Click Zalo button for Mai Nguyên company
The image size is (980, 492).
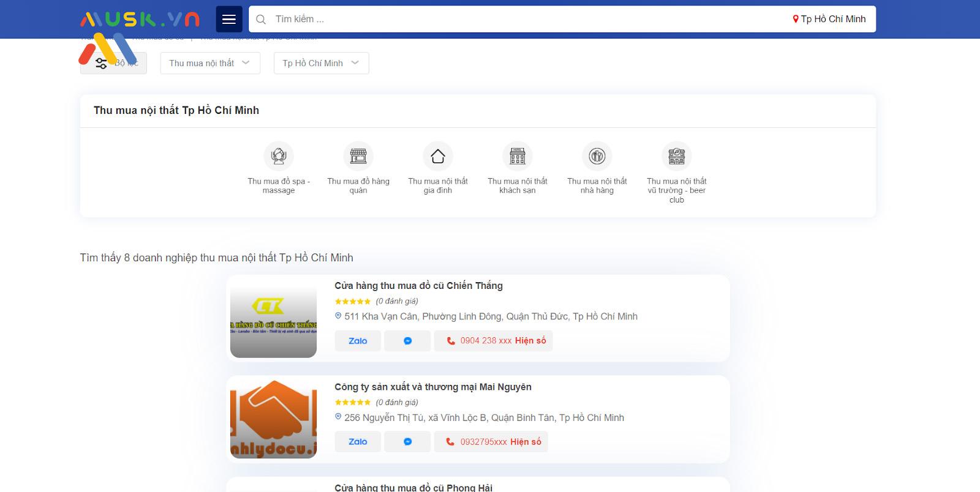click(358, 442)
